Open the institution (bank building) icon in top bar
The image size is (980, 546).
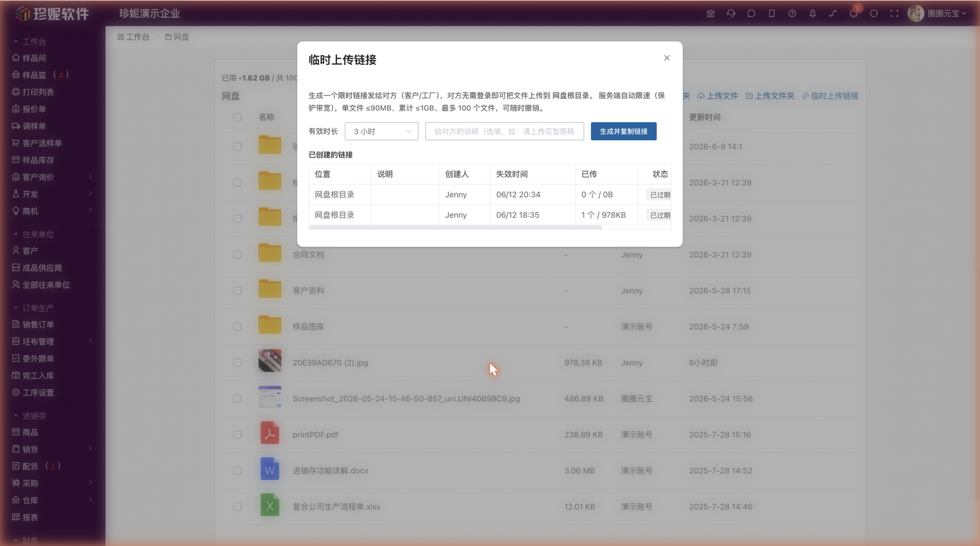coord(710,13)
